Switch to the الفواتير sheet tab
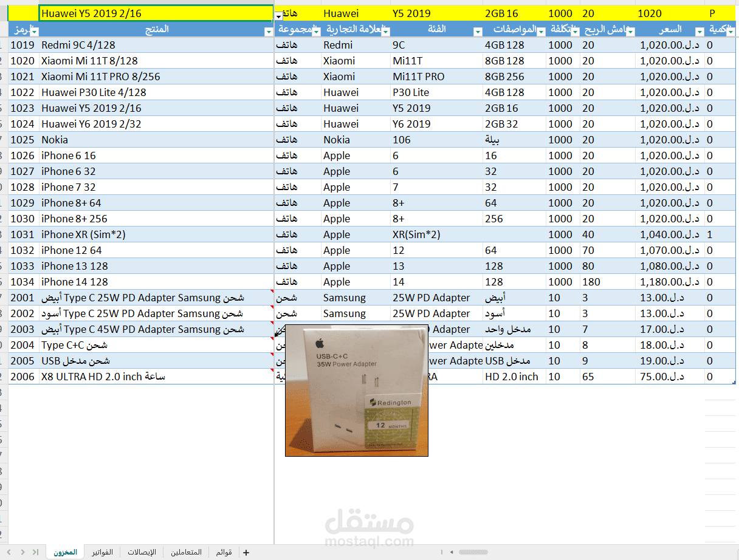 tap(103, 552)
